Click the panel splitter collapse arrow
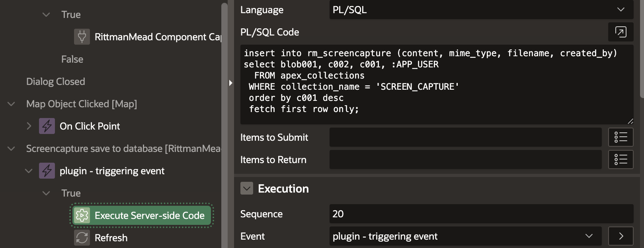The width and height of the screenshot is (644, 248). (x=230, y=83)
